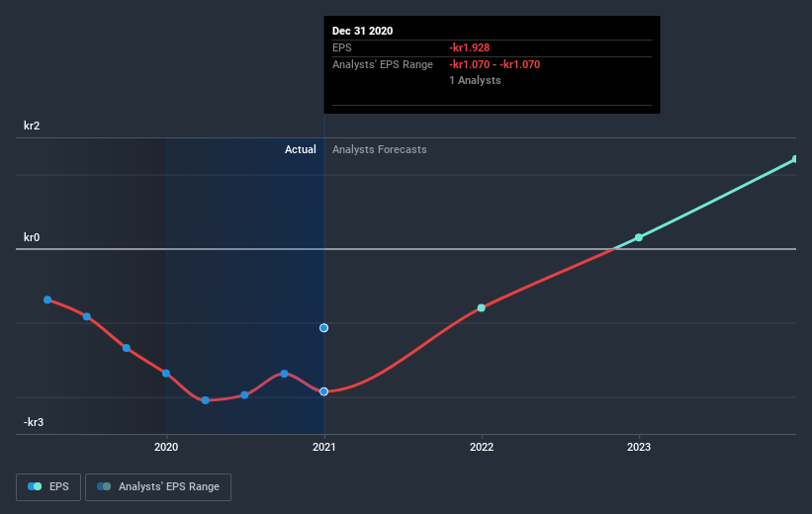Click the 2023 x-axis label
The height and width of the screenshot is (514, 812).
pos(639,447)
